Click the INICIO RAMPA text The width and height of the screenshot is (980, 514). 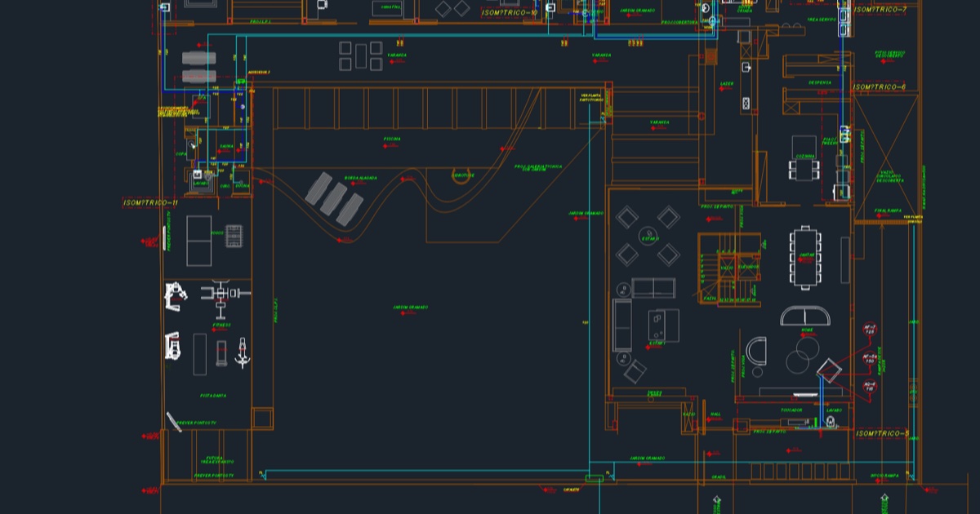(x=884, y=476)
